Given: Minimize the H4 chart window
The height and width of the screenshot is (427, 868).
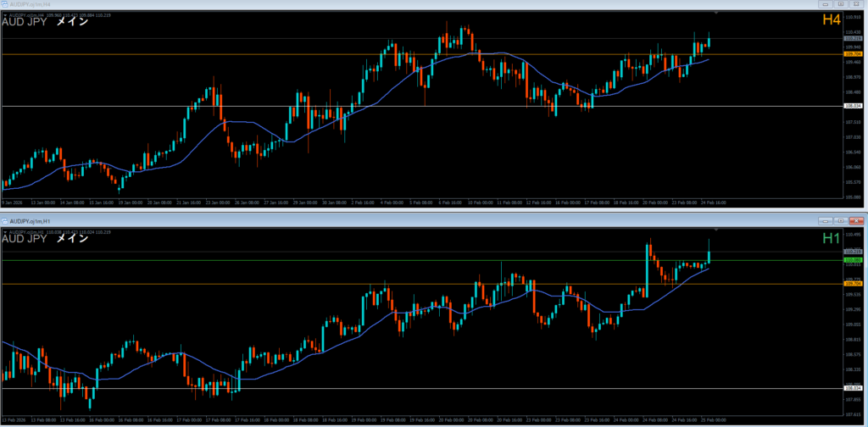Looking at the screenshot, I should [826, 5].
